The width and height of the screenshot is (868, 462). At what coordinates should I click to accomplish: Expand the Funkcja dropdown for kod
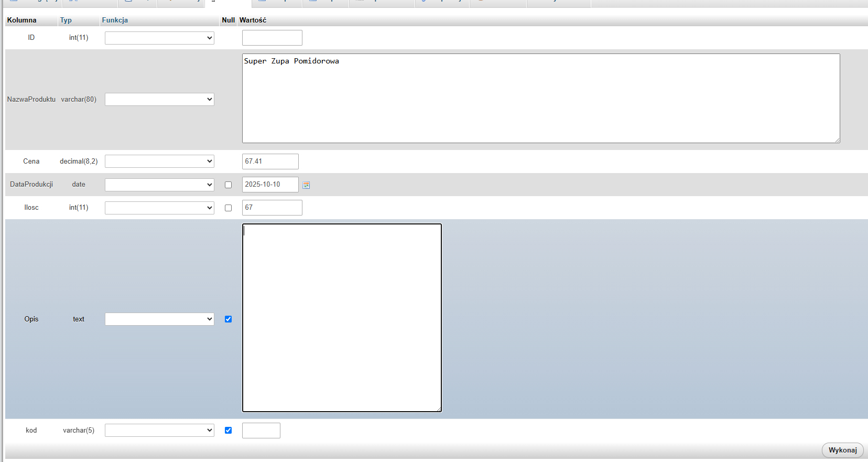click(159, 430)
